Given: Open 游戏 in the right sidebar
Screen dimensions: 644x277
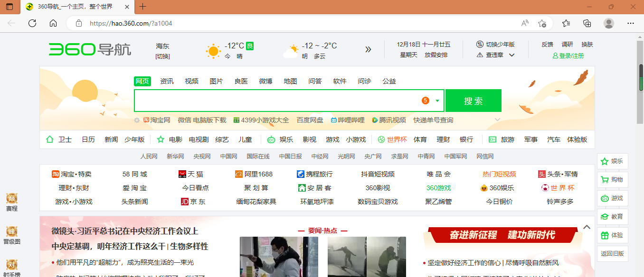Looking at the screenshot, I should pyautogui.click(x=612, y=198).
